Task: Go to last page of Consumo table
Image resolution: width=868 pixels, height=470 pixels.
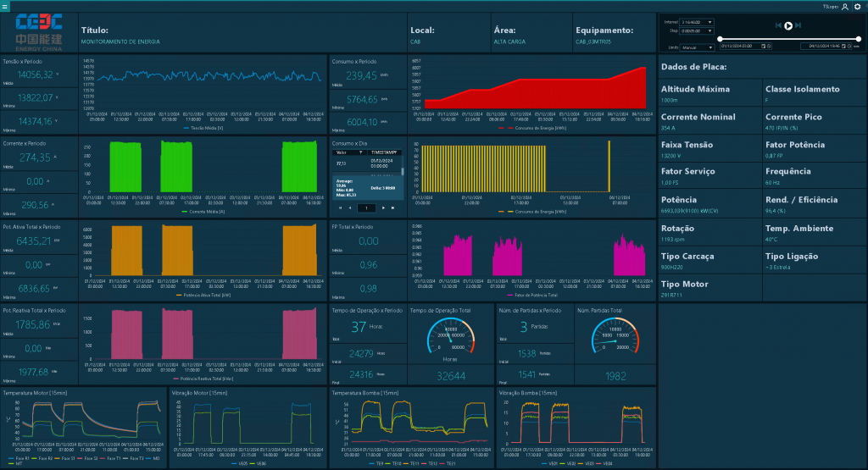Action: click(391, 207)
